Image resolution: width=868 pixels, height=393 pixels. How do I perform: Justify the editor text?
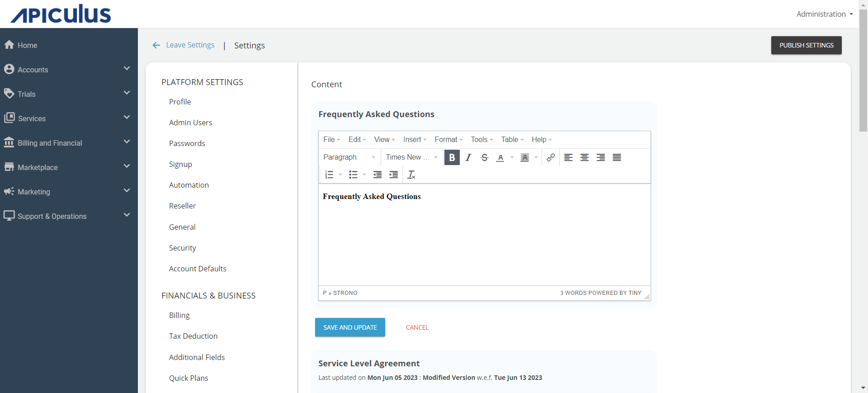point(617,157)
